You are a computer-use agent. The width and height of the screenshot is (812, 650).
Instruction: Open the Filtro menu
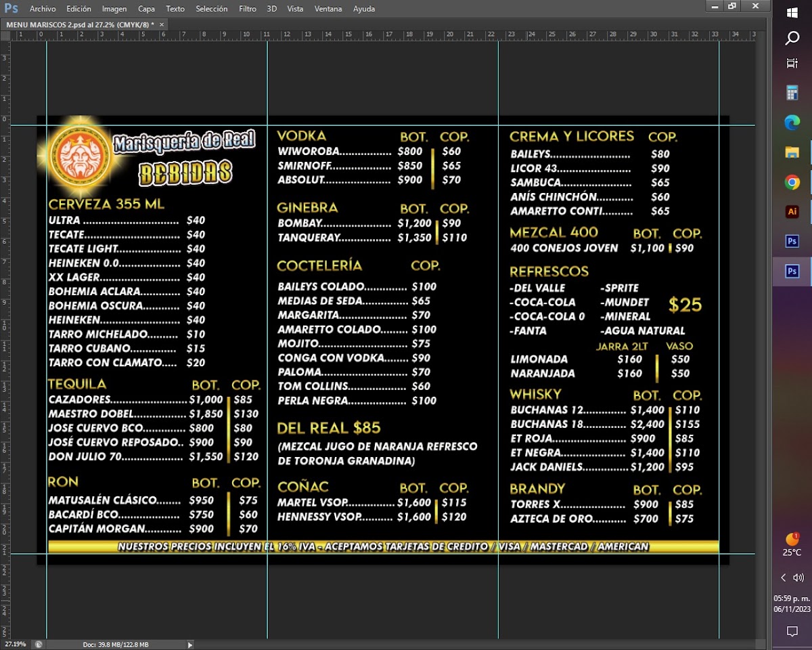(x=248, y=9)
